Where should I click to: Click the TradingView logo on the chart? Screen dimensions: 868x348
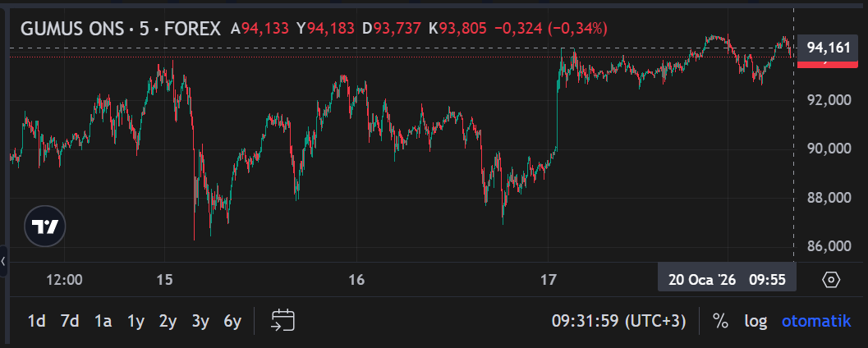tap(45, 226)
